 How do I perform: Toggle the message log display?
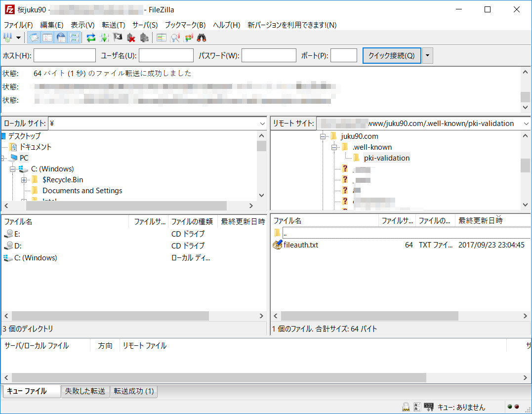[x=34, y=38]
